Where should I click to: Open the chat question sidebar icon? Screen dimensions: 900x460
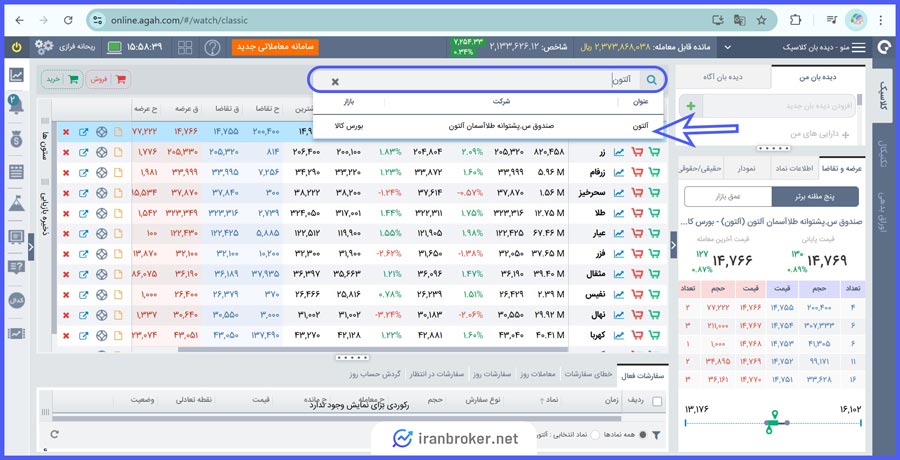(x=16, y=268)
